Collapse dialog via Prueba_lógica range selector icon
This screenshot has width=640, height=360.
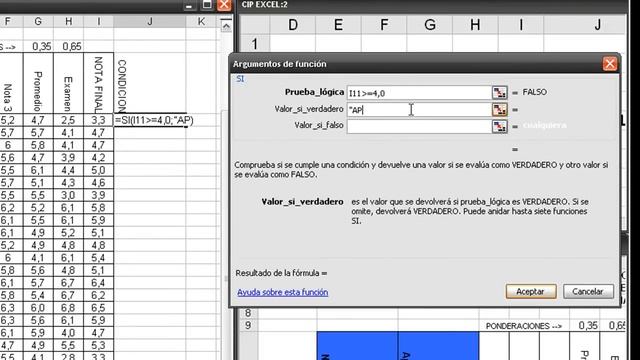[500, 93]
